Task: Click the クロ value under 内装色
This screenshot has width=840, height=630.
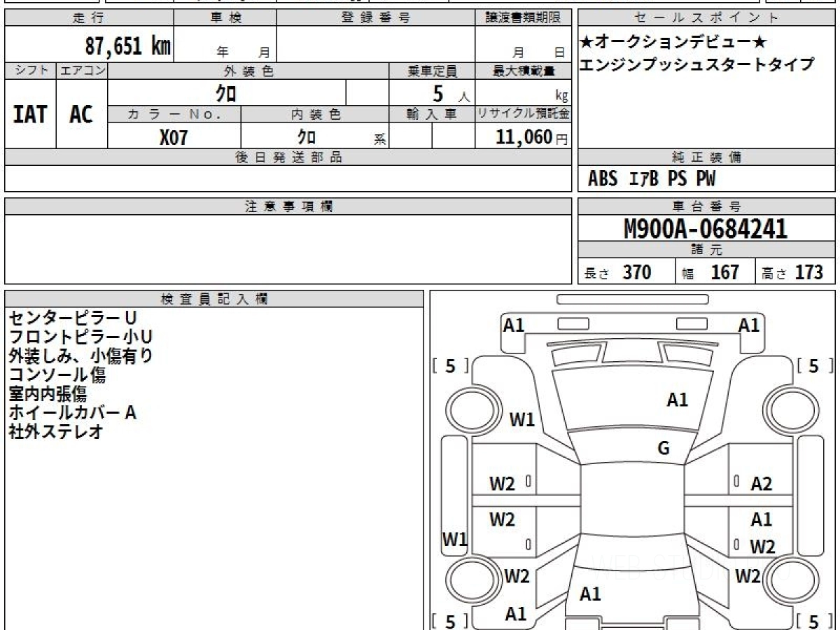Action: [307, 136]
